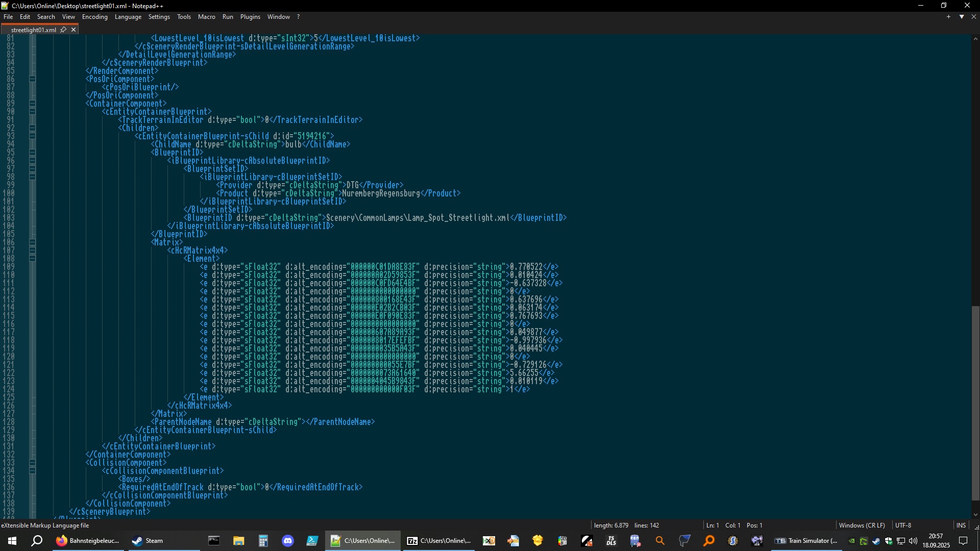Image resolution: width=980 pixels, height=551 pixels.
Task: Toggle INS overtype mode in status bar
Action: (x=961, y=525)
